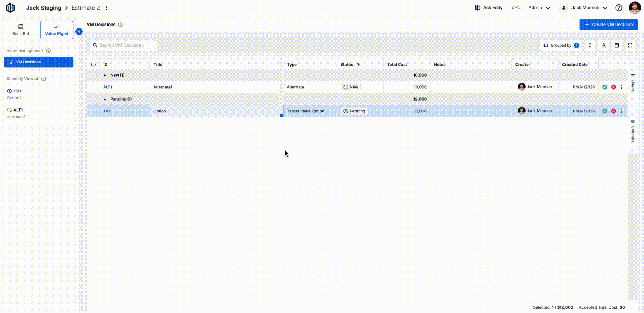Click Create VM Decision button
This screenshot has width=644, height=313.
(x=609, y=25)
